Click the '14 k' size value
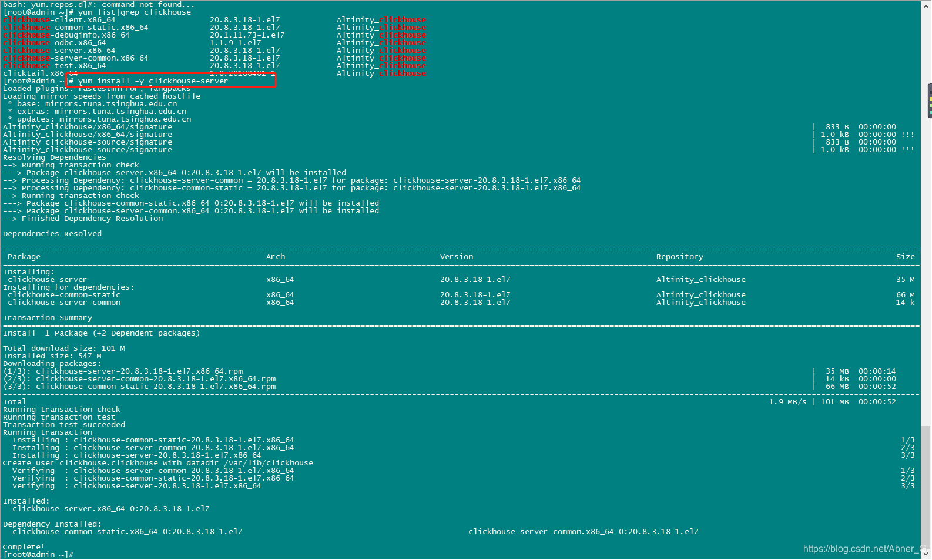The height and width of the screenshot is (560, 932). [x=906, y=302]
